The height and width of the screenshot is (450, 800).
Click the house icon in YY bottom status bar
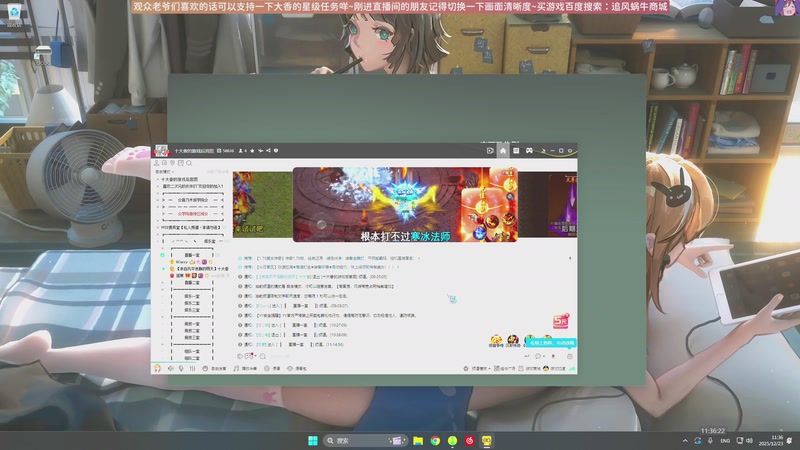pyautogui.click(x=466, y=368)
